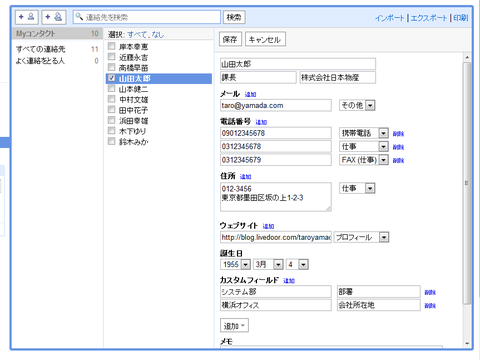This screenshot has width=480, height=360.
Task: Open the birth month 3月 dropdown
Action: pos(268,265)
